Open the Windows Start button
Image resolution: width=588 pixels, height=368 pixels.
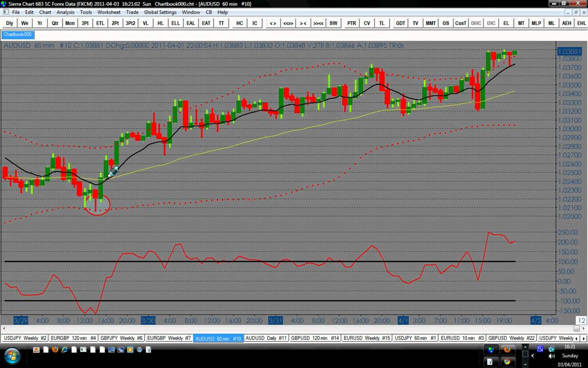12,356
